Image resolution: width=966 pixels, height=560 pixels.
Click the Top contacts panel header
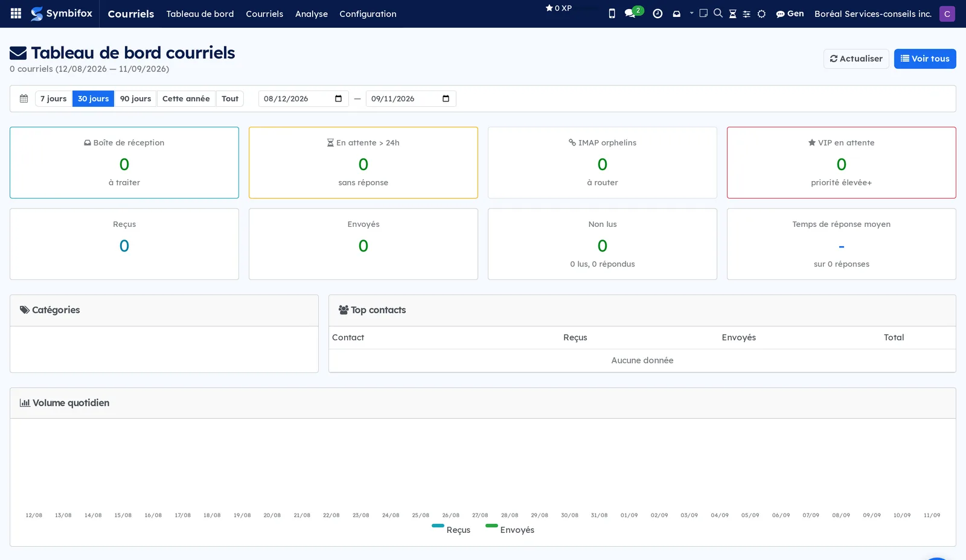[x=642, y=310]
